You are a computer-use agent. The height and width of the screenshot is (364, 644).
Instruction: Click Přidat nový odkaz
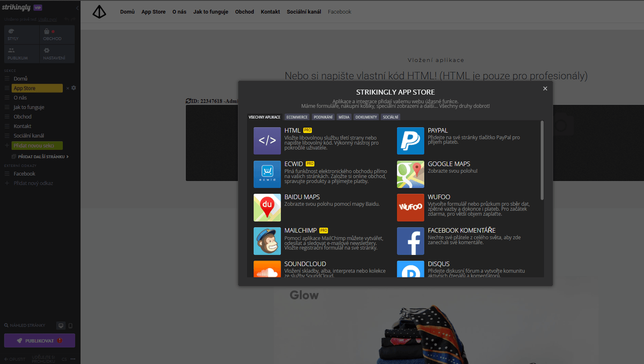(33, 183)
